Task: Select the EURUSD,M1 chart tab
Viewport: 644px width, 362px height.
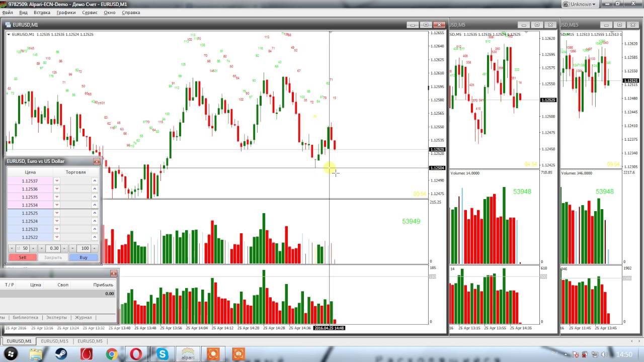Action: point(19,341)
